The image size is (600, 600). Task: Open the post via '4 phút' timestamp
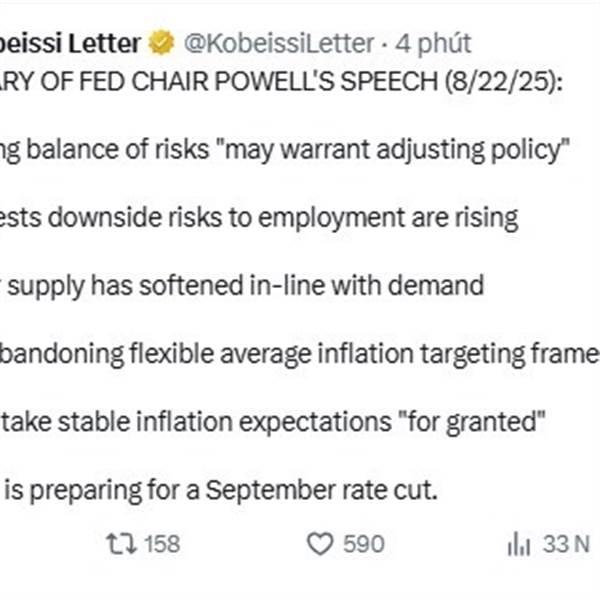(x=433, y=43)
